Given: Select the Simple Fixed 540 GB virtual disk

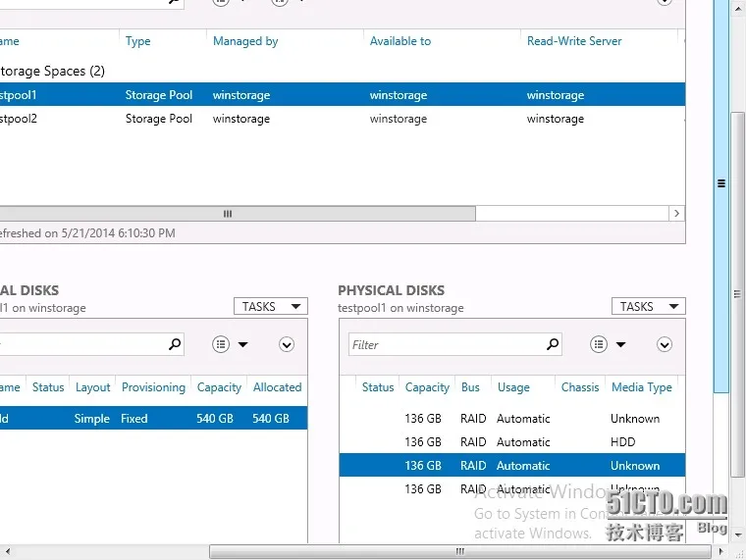Looking at the screenshot, I should [154, 419].
